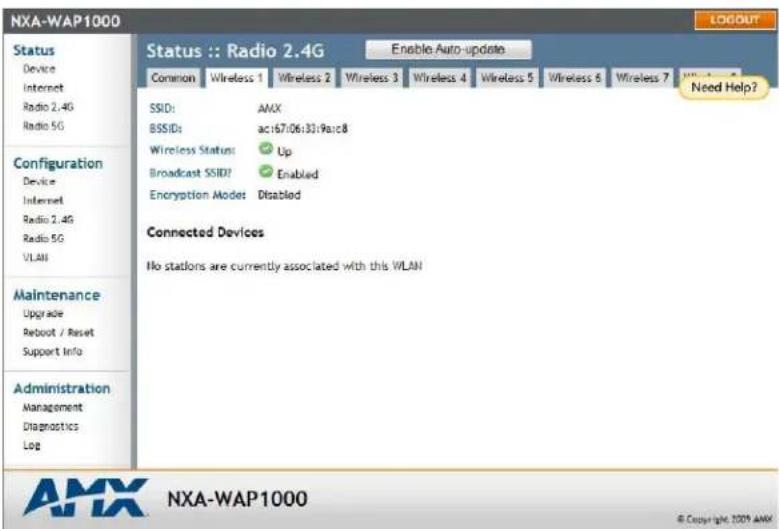The image size is (779, 529).
Task: Open Device under Configuration section
Action: tap(39, 181)
